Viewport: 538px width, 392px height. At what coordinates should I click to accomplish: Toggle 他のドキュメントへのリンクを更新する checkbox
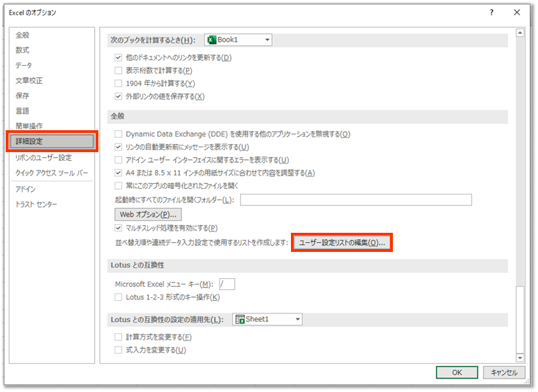coord(118,57)
